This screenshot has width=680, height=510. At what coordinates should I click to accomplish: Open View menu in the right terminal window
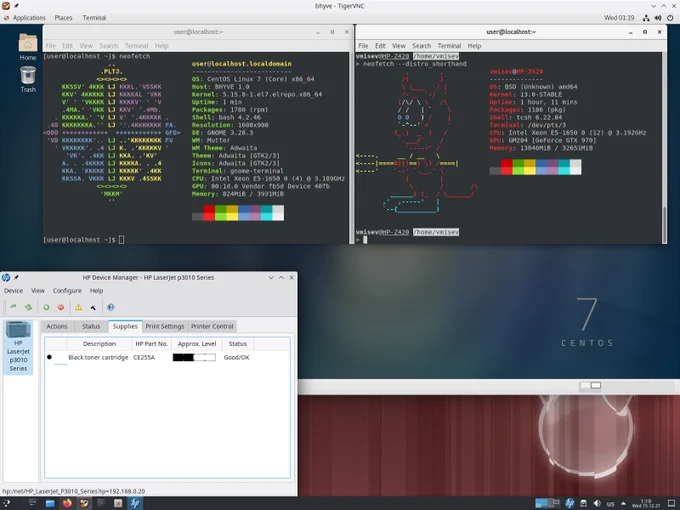click(399, 46)
